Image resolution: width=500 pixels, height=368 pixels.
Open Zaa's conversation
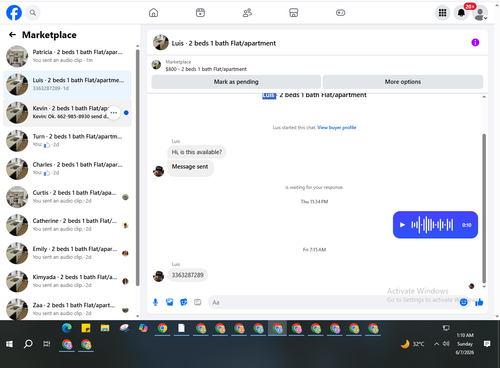coord(67,309)
